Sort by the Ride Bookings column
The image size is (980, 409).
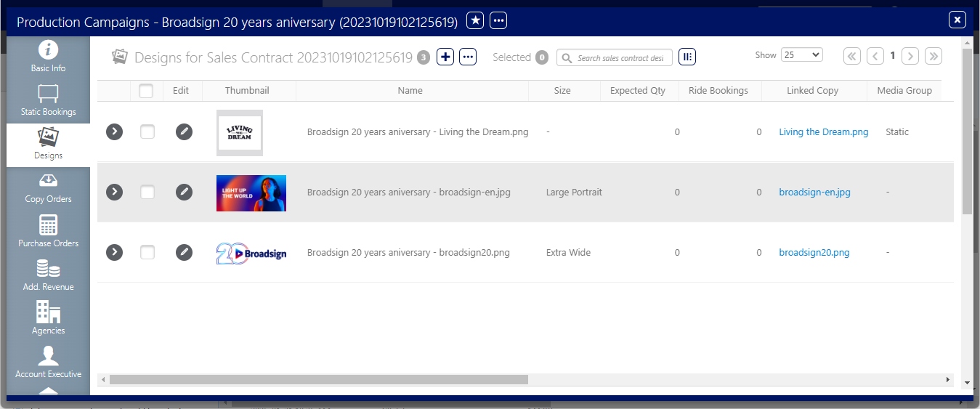[x=718, y=91]
